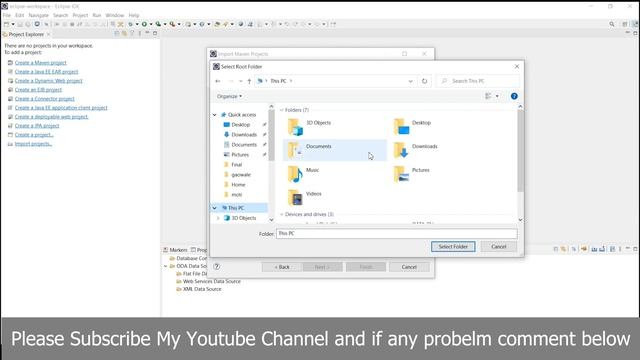The width and height of the screenshot is (640, 360).
Task: Collapse the ODA Data Sources tree node
Action: (x=166, y=266)
